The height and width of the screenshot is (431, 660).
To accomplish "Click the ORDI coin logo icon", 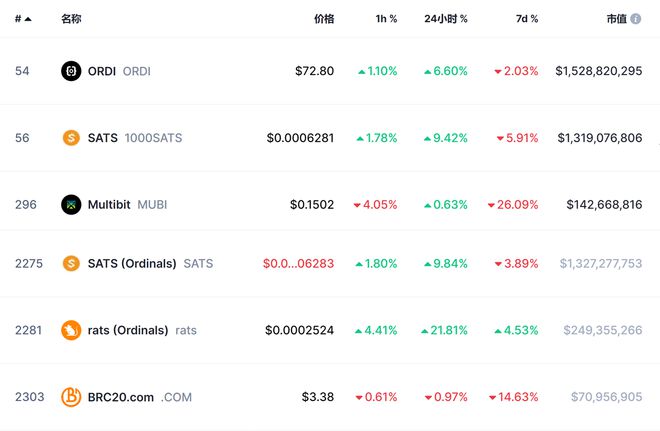I will click(x=71, y=71).
